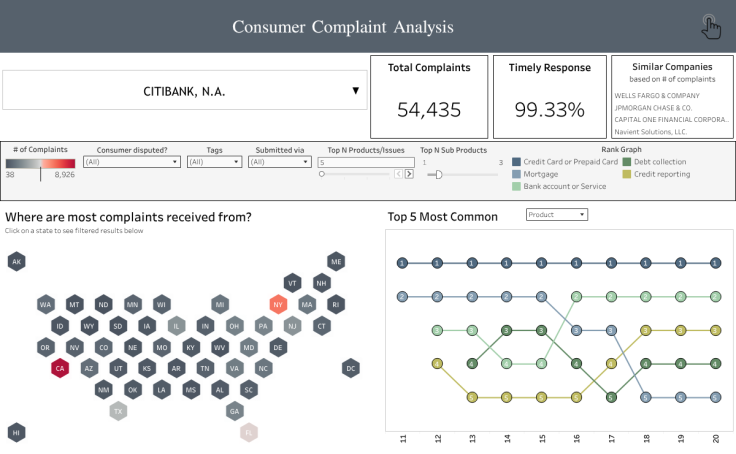Viewport: 736px width, 454px height.
Task: Select the Hawaii hexagon on map
Action: [x=16, y=432]
